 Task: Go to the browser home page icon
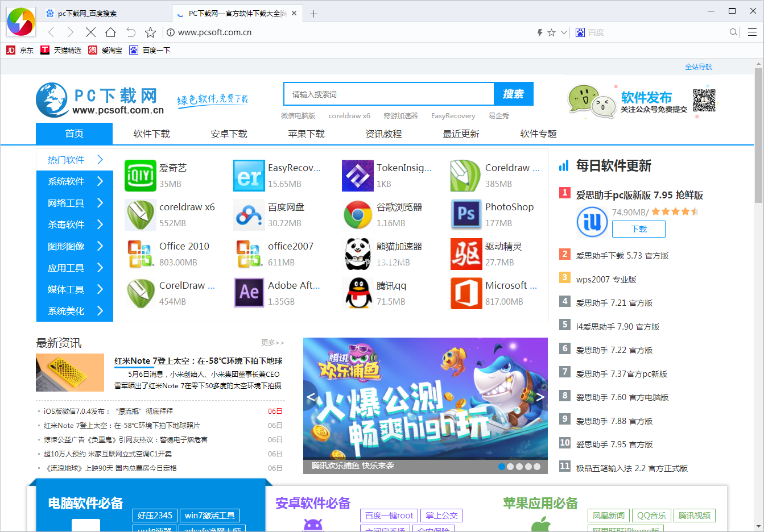pos(111,32)
